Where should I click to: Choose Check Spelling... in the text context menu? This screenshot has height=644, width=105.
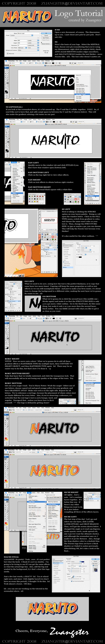[80, 85]
